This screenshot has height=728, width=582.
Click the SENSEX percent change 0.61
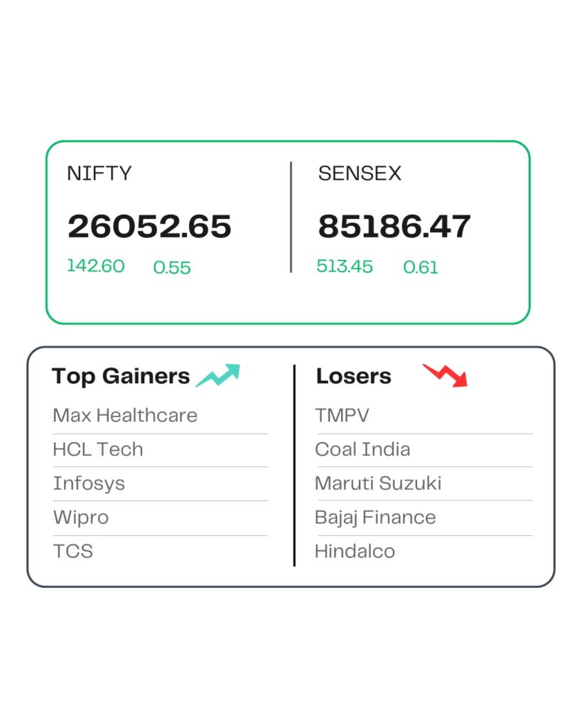coord(421,267)
